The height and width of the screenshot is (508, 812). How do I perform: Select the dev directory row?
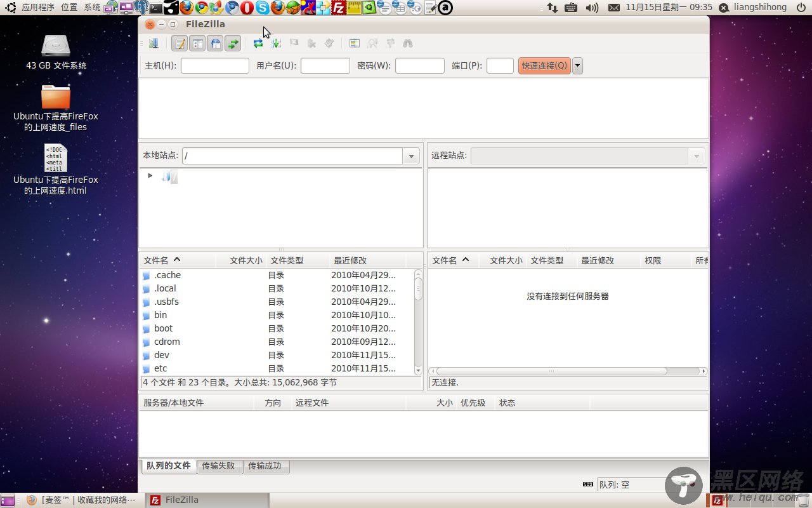[277, 355]
